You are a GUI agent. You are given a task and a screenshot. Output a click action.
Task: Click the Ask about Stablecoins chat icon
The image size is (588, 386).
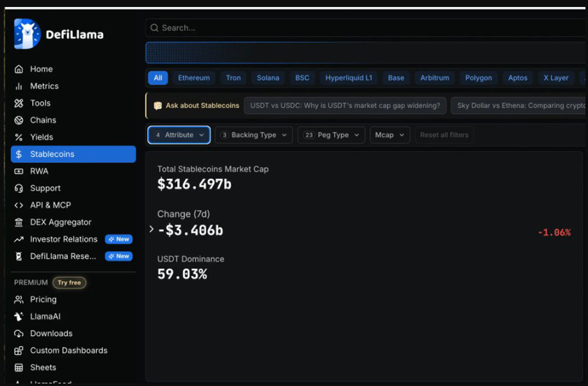[x=158, y=106]
